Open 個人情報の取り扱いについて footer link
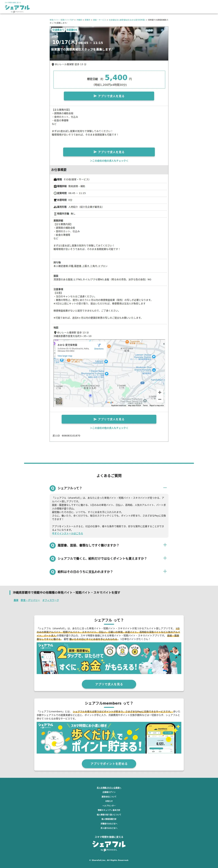This screenshot has height=868, width=218. pos(109,814)
